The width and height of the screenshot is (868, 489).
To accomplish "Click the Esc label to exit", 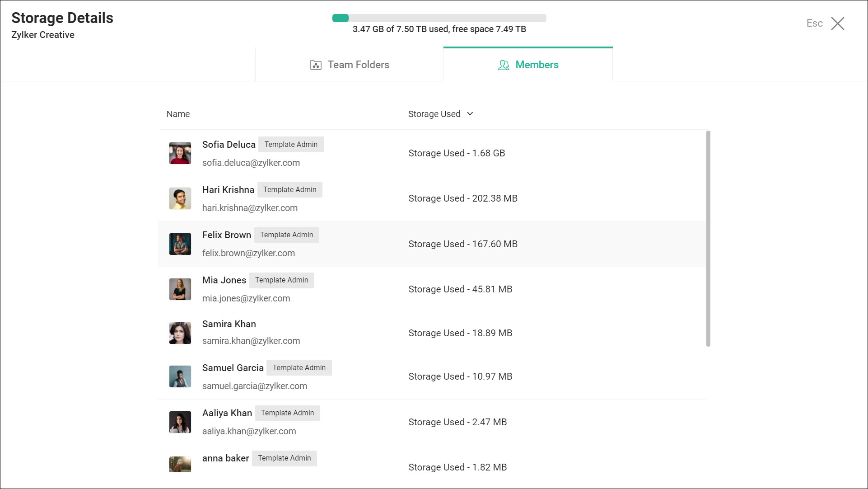I will pos(814,24).
